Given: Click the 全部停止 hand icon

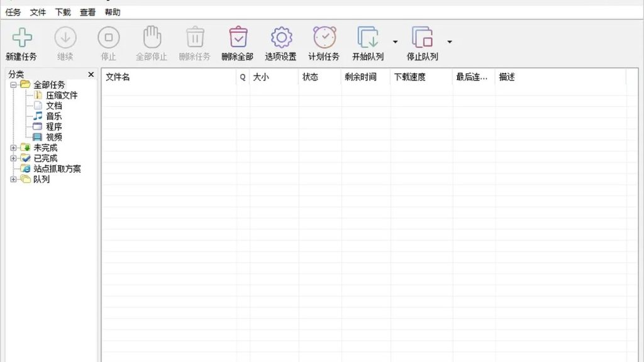Looking at the screenshot, I should click(152, 37).
